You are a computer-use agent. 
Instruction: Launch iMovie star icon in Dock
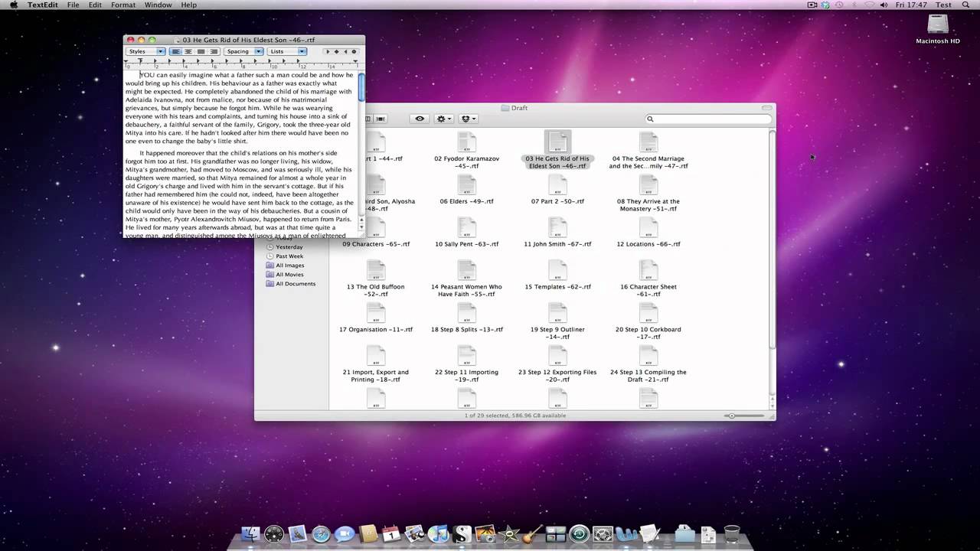[x=509, y=534]
